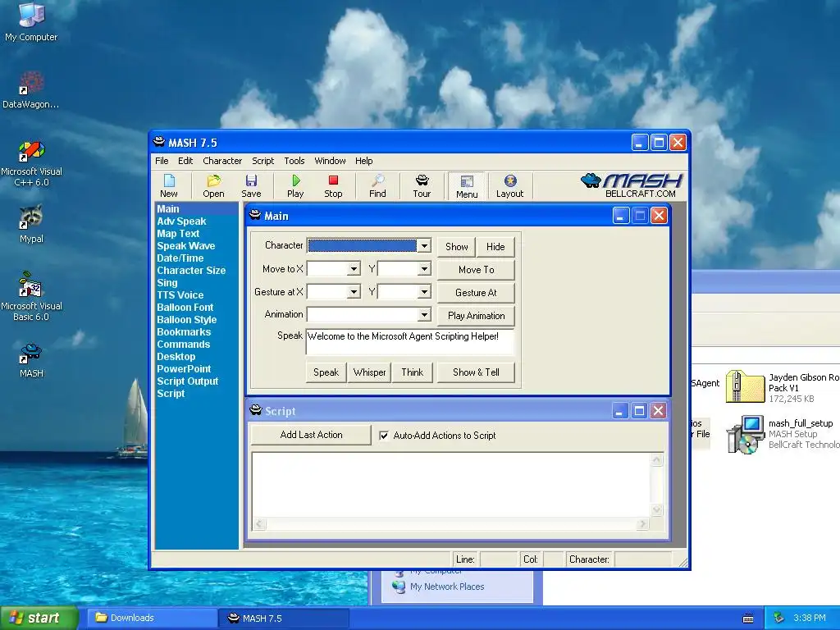Click the Whisper button
Viewport: 840px width, 630px height.
[x=369, y=372]
